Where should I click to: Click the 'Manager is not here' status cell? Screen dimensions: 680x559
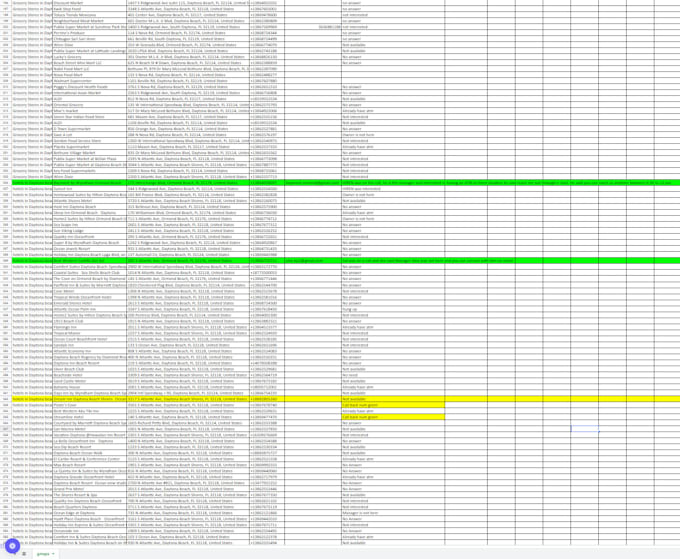coord(393,513)
